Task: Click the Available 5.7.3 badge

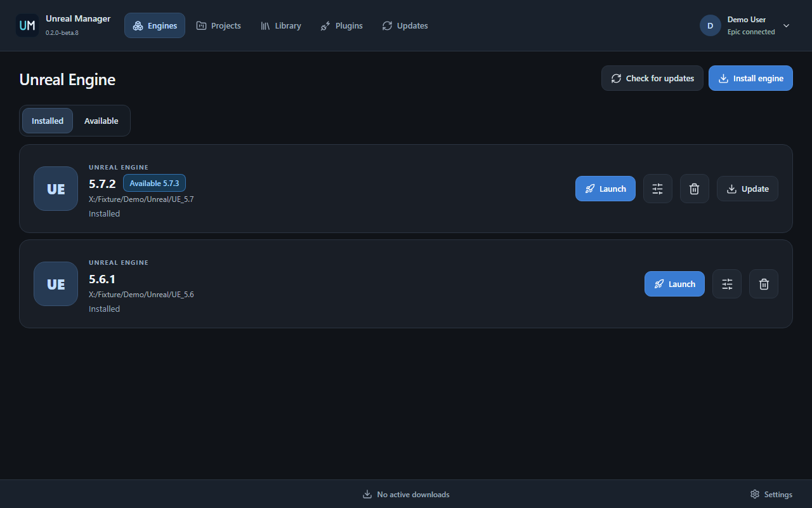Action: coord(154,183)
